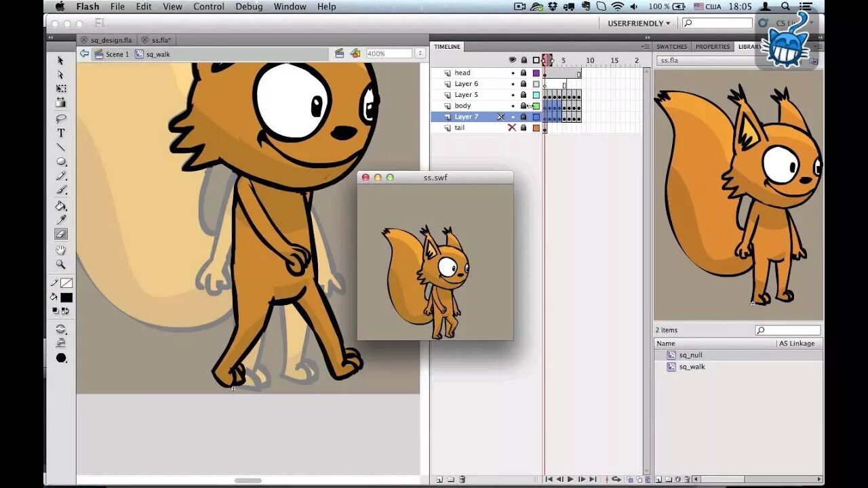Select the Pencil tool
868x488 pixels.
pyautogui.click(x=61, y=176)
